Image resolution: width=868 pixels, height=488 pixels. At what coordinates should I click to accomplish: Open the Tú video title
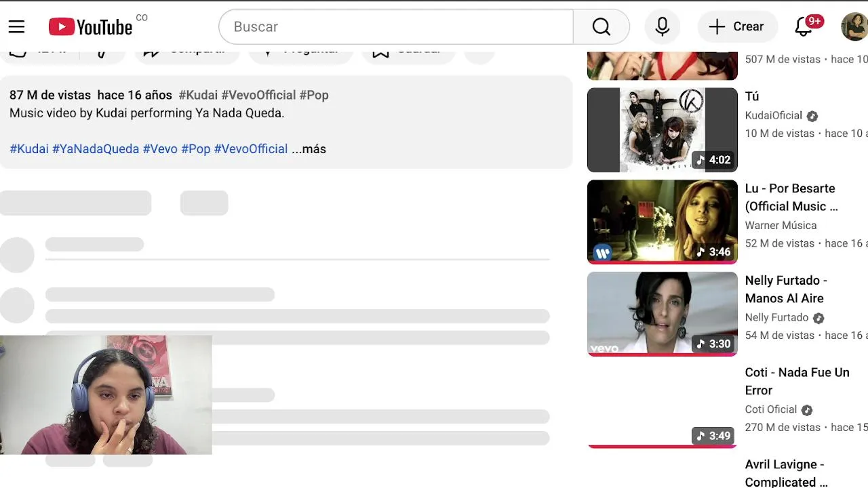(x=752, y=96)
